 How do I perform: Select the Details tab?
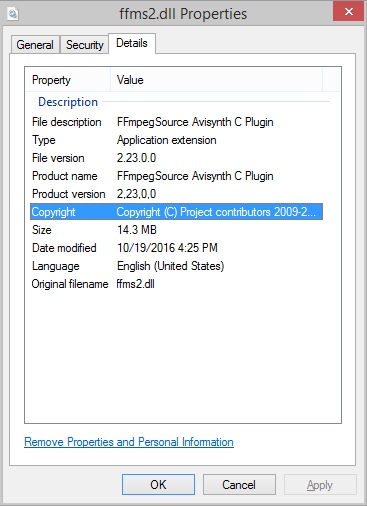[132, 43]
